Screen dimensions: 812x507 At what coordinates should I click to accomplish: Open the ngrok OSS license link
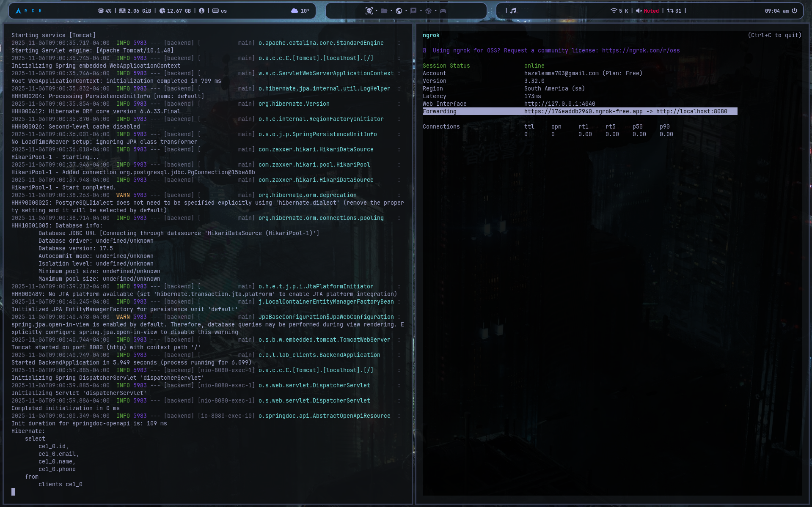coord(641,51)
